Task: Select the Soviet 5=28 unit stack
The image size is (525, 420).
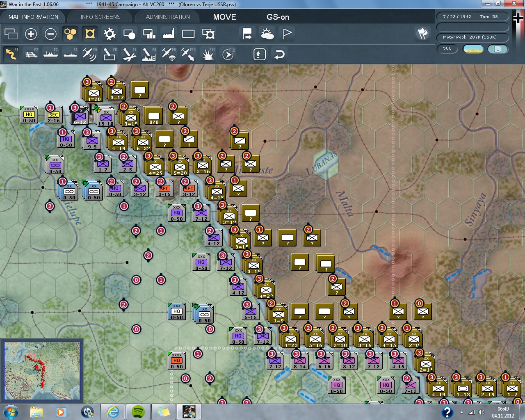Action: coord(179,165)
